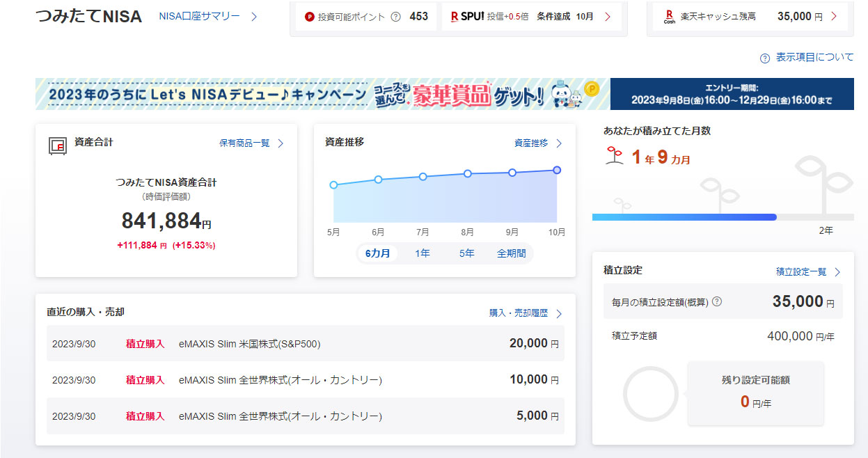Select the 6カ月 chart period
868x458 pixels.
point(378,253)
